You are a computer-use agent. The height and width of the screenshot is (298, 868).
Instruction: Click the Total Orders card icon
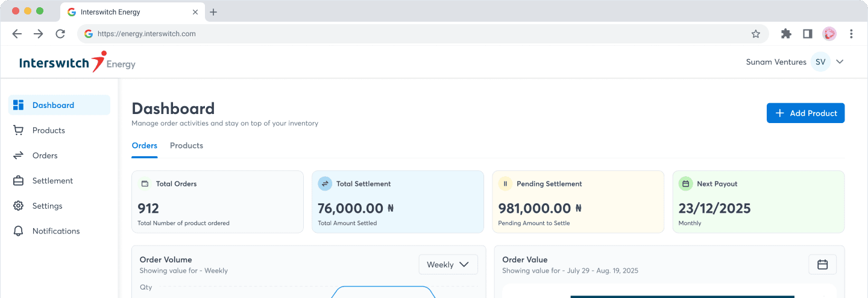point(145,183)
